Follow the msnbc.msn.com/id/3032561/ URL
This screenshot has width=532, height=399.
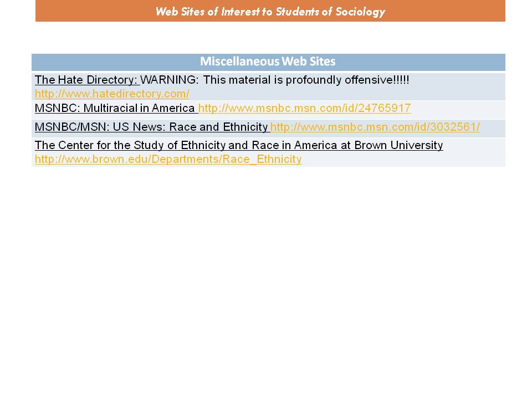click(x=375, y=127)
